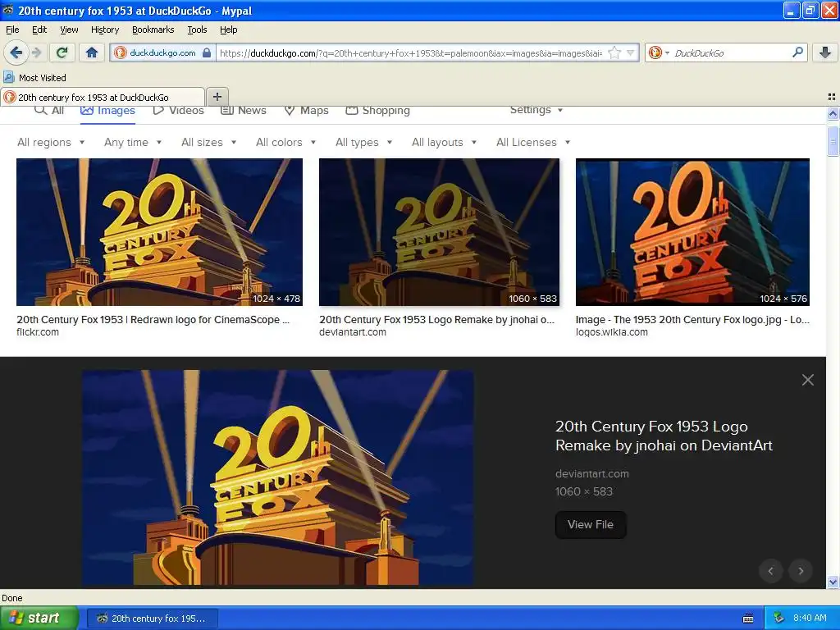This screenshot has height=630, width=840.
Task: Open the search engine selector dropdown
Action: (x=659, y=52)
